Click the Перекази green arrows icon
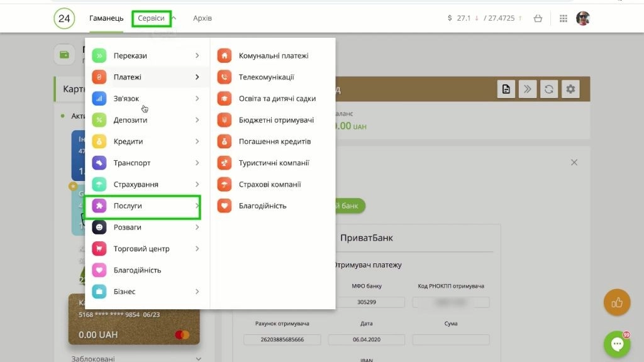The image size is (644, 362). (x=99, y=55)
